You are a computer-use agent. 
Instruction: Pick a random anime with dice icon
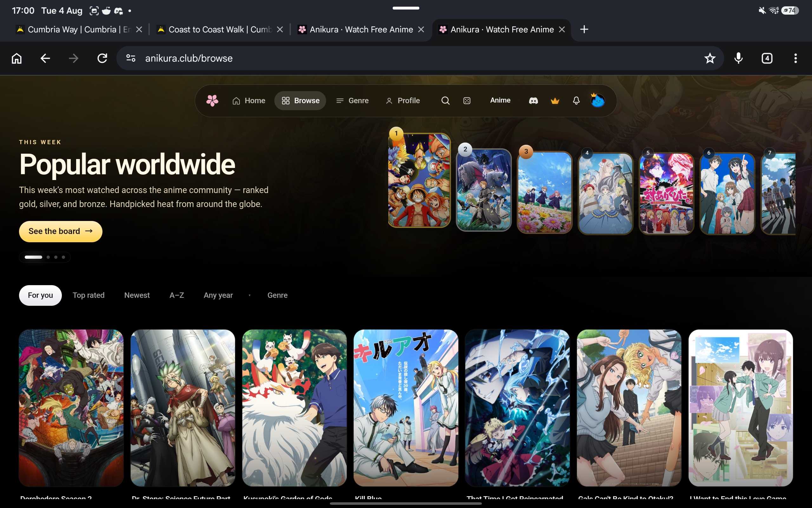coord(467,100)
